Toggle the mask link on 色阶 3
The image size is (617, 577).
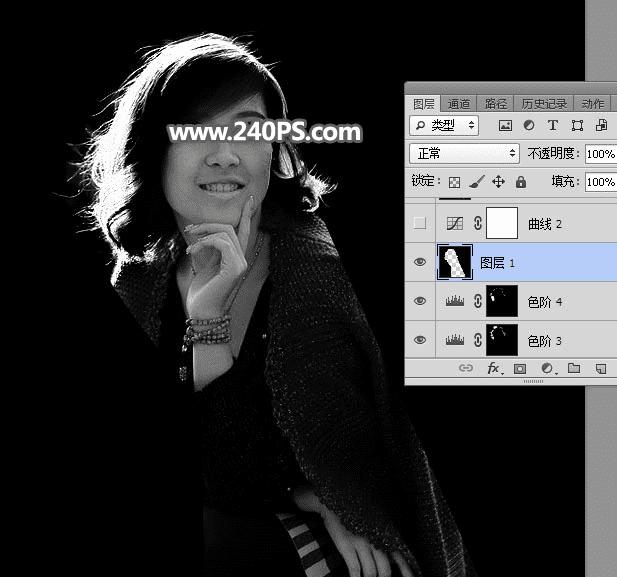tap(478, 340)
